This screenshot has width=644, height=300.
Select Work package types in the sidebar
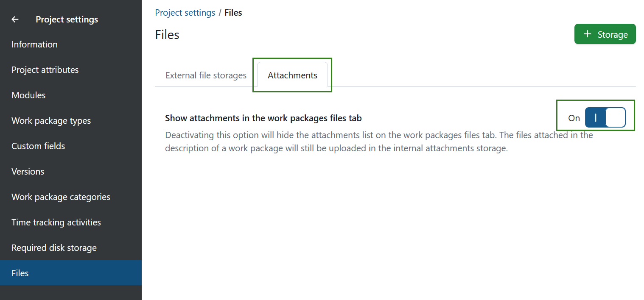point(51,121)
